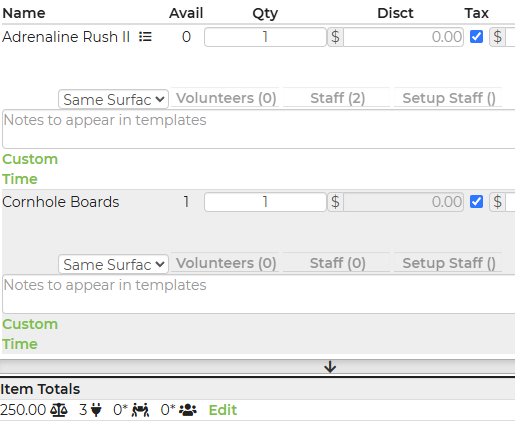515x421 pixels.
Task: Click Time link under Cornhole Boards
Action: (20, 344)
